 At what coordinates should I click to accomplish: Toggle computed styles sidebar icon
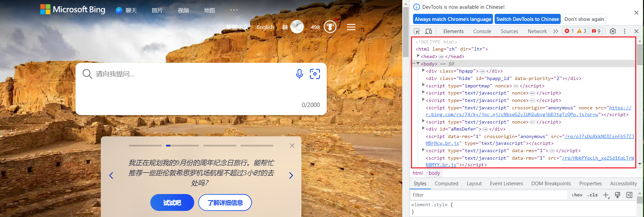[x=629, y=195]
